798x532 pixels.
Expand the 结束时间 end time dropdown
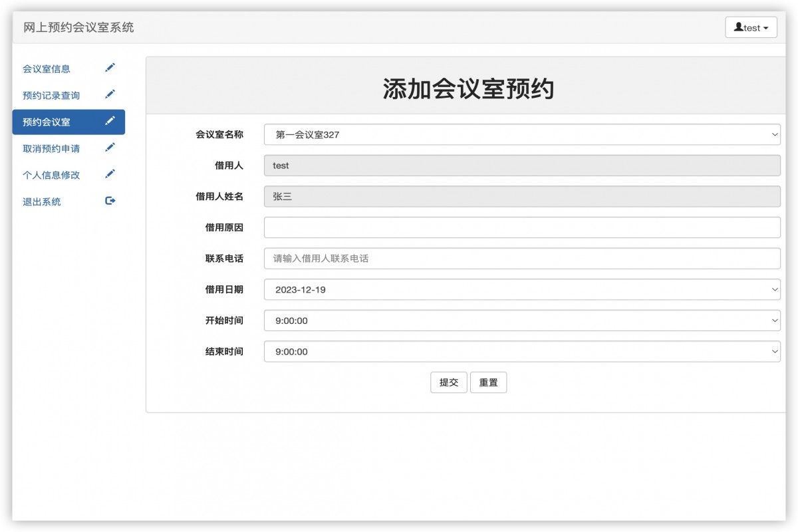(523, 351)
